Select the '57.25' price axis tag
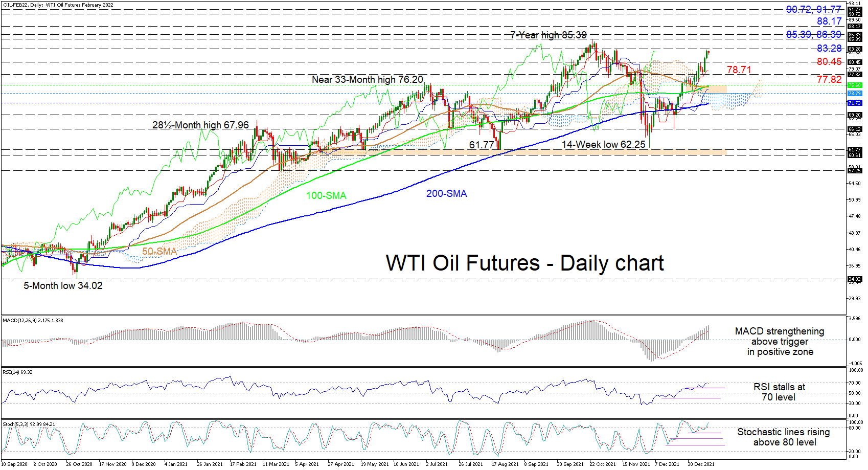 tap(855, 171)
